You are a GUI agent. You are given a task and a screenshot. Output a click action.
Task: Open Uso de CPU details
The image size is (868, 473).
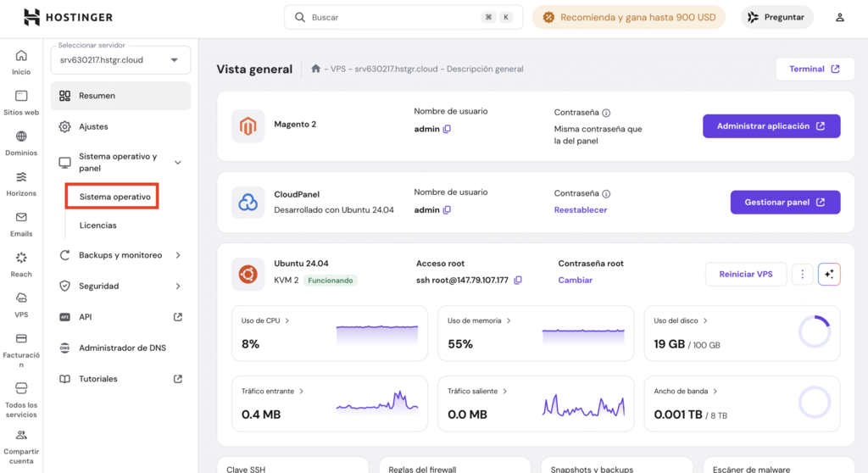pos(265,320)
